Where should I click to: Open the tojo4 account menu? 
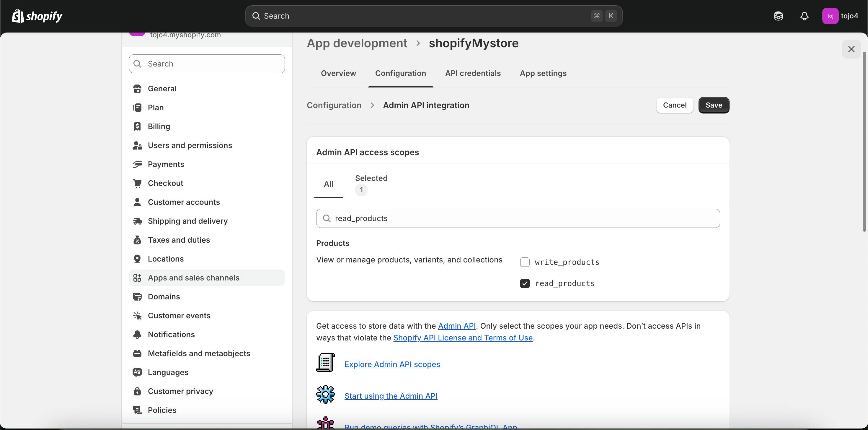[840, 16]
